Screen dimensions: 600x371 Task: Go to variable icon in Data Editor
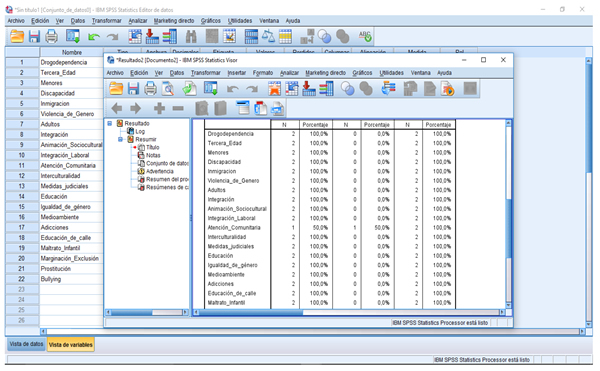(x=152, y=36)
